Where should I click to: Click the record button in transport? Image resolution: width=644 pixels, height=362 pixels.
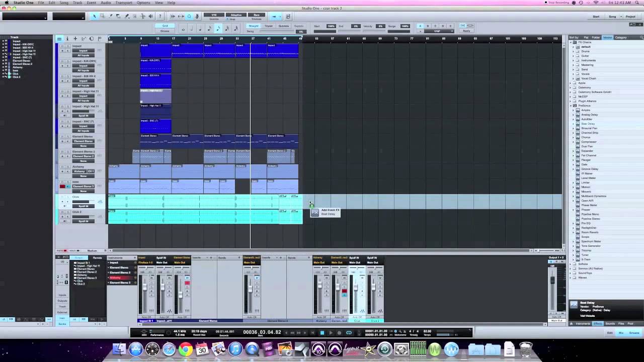click(x=339, y=332)
